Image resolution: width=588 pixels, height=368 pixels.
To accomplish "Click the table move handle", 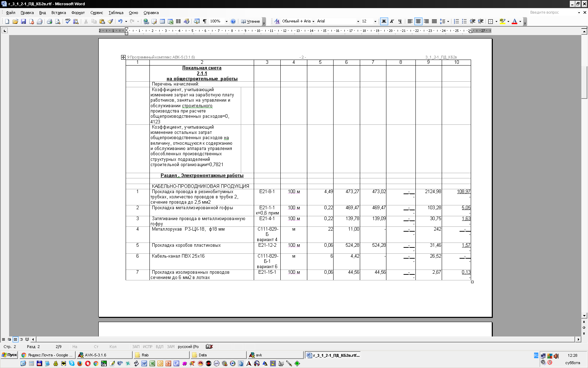I will point(123,57).
